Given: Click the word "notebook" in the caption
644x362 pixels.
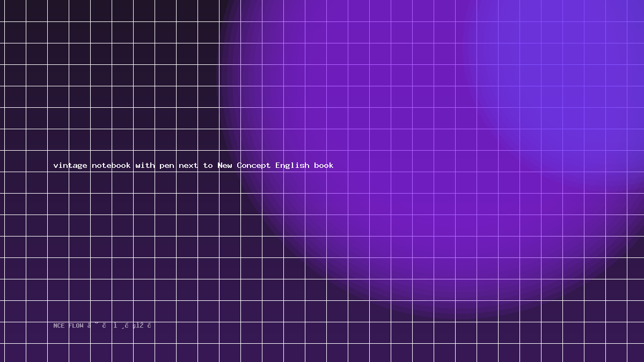Looking at the screenshot, I should coord(111,165).
